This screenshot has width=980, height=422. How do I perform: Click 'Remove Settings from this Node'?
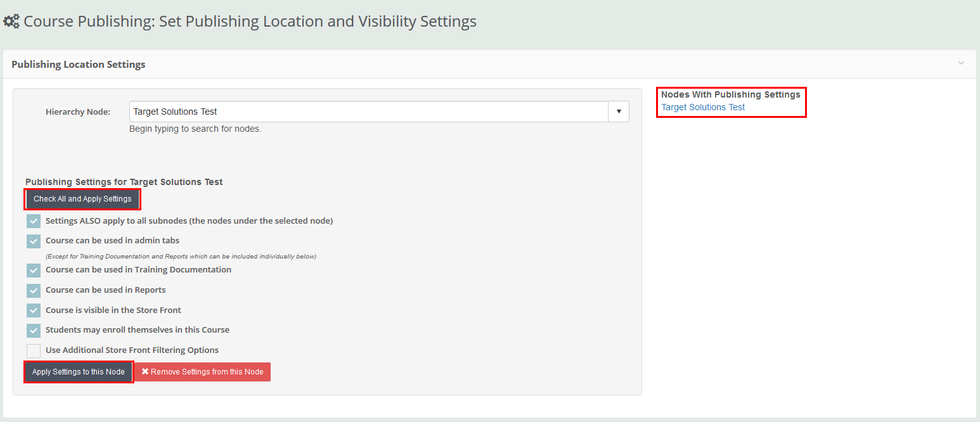(x=202, y=371)
